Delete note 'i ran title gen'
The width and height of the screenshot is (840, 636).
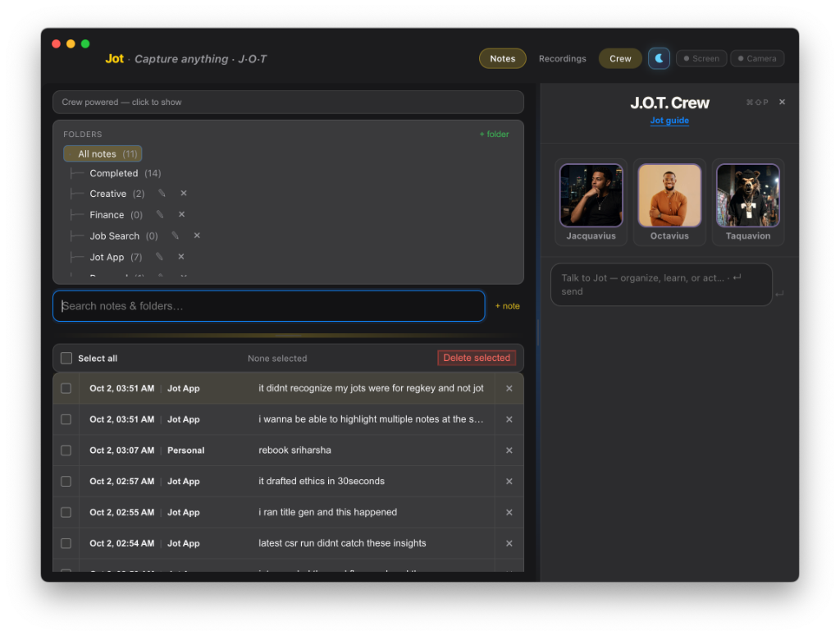pyautogui.click(x=509, y=512)
